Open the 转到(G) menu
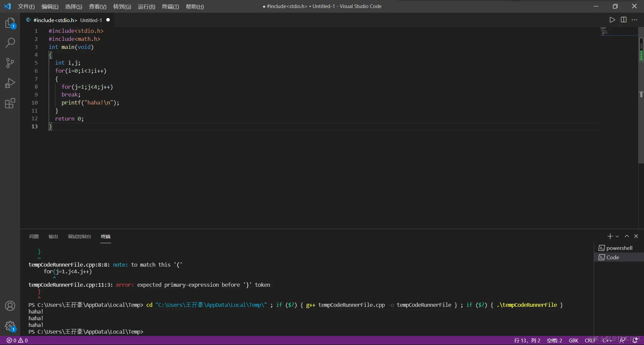 (x=122, y=6)
